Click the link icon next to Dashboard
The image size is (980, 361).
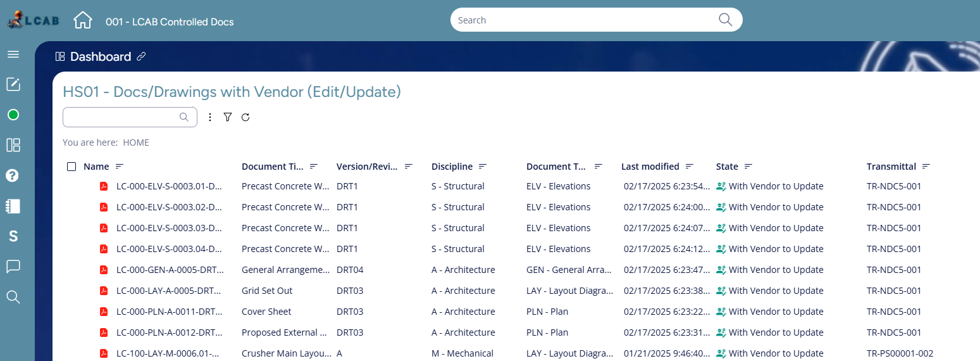click(142, 56)
